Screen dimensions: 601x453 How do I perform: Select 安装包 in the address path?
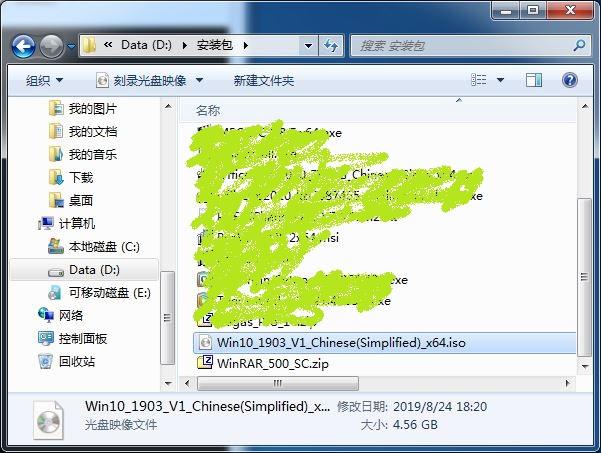pyautogui.click(x=215, y=45)
